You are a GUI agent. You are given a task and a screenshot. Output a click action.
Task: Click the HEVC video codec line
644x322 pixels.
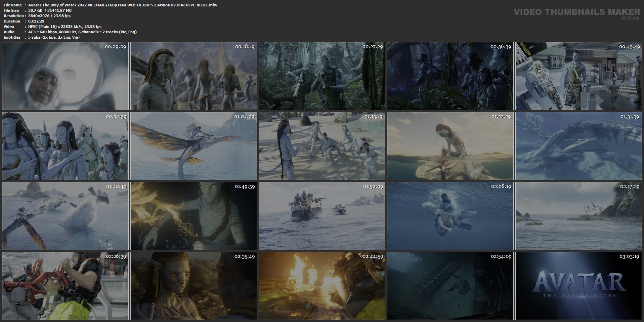65,27
